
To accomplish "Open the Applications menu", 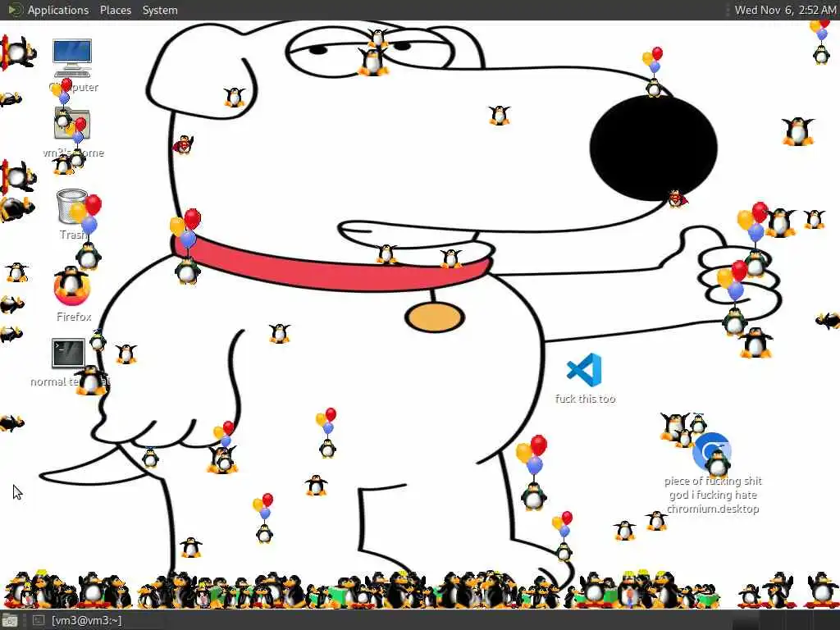I will [58, 10].
